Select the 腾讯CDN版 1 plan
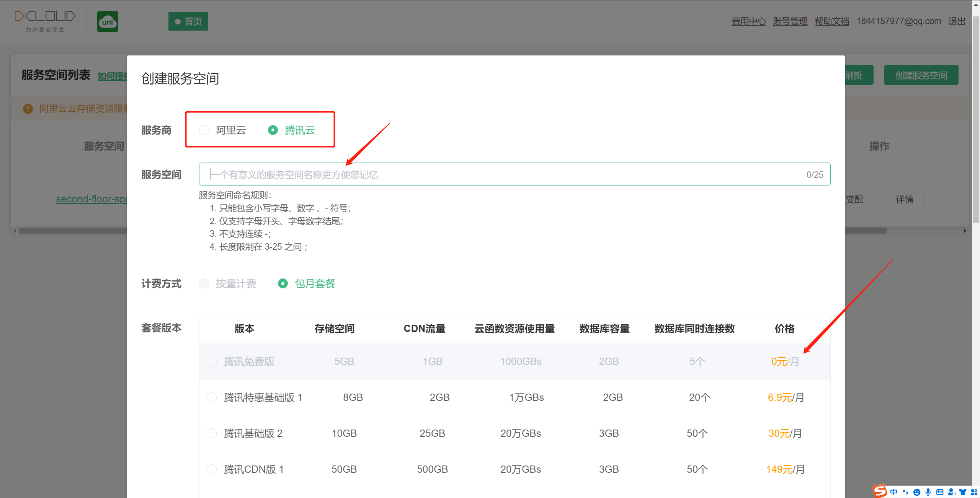Screen dimensions: 980x498 [212, 469]
